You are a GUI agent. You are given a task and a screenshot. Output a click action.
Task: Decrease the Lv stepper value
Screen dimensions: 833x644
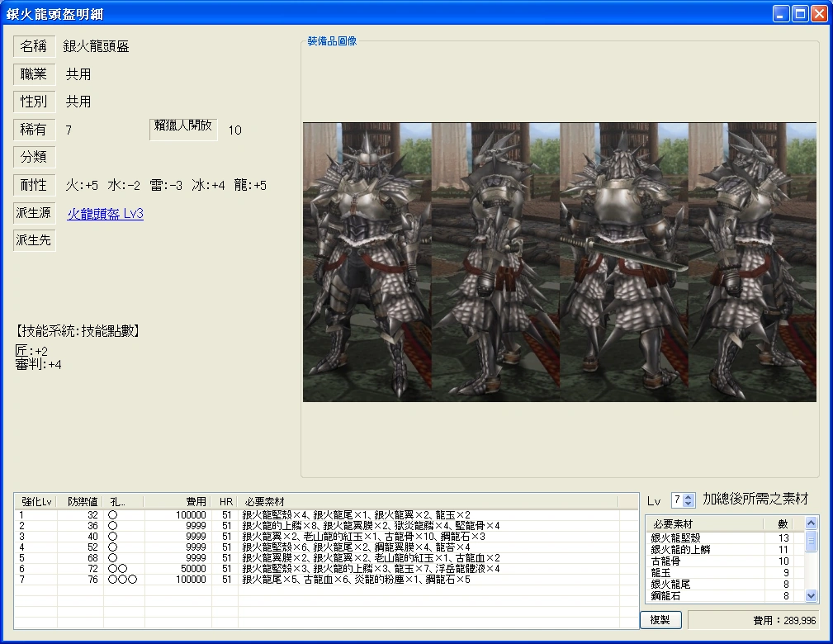pyautogui.click(x=689, y=503)
